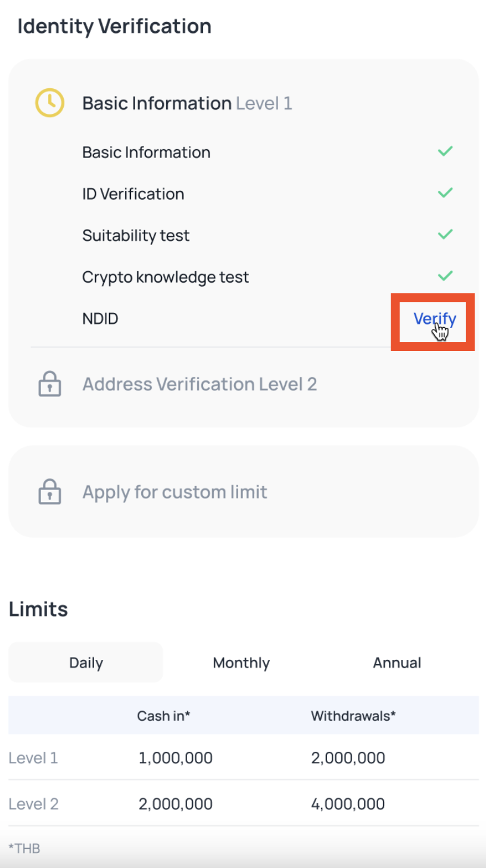Expand the Apply for custom limit section
This screenshot has width=486, height=868.
pyautogui.click(x=174, y=491)
